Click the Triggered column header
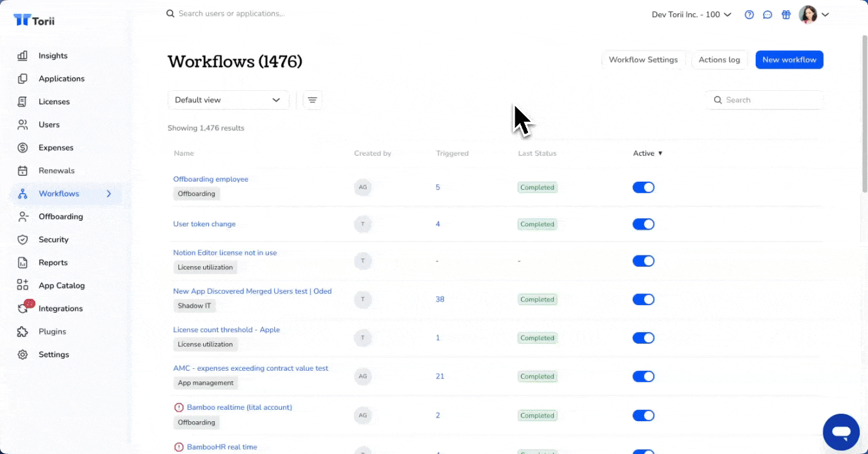The width and height of the screenshot is (868, 454). (452, 153)
